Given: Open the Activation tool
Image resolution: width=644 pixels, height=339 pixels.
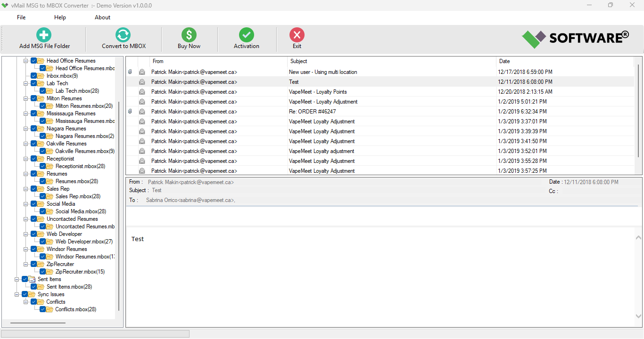Looking at the screenshot, I should pyautogui.click(x=246, y=38).
